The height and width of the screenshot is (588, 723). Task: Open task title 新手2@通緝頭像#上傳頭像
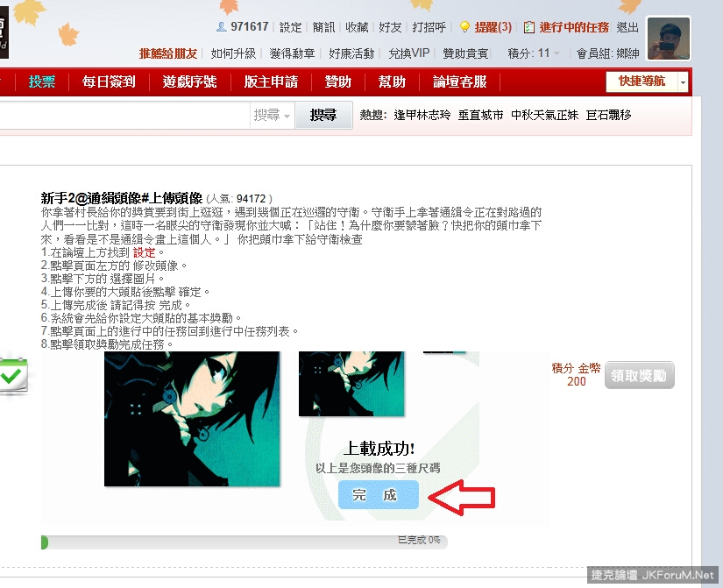click(x=122, y=198)
